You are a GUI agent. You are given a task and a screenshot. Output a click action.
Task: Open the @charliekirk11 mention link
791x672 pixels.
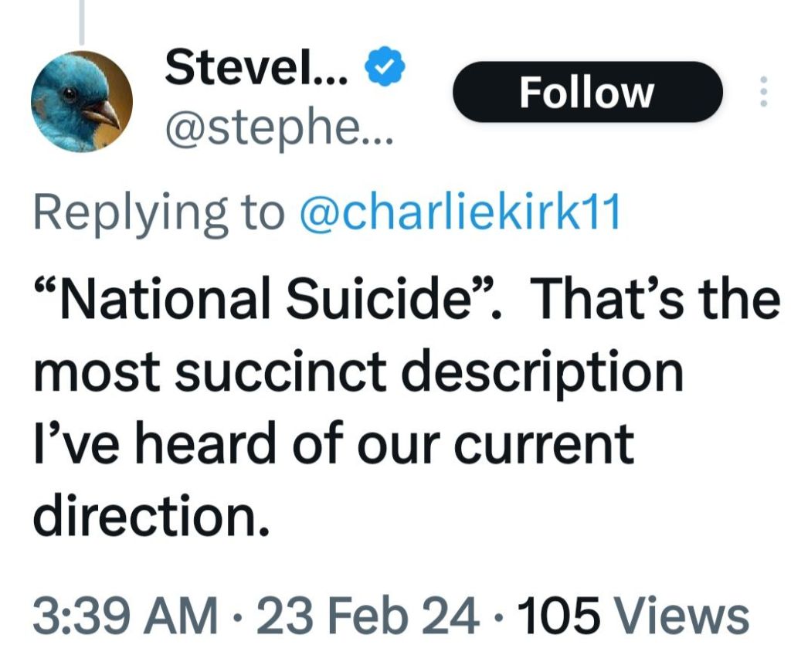pyautogui.click(x=460, y=215)
